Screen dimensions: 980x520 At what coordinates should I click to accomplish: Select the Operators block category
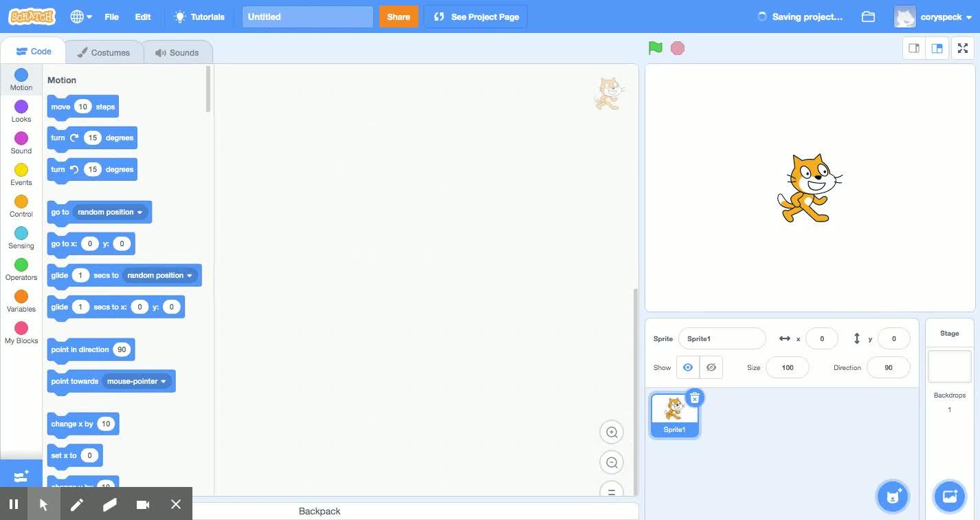[21, 270]
